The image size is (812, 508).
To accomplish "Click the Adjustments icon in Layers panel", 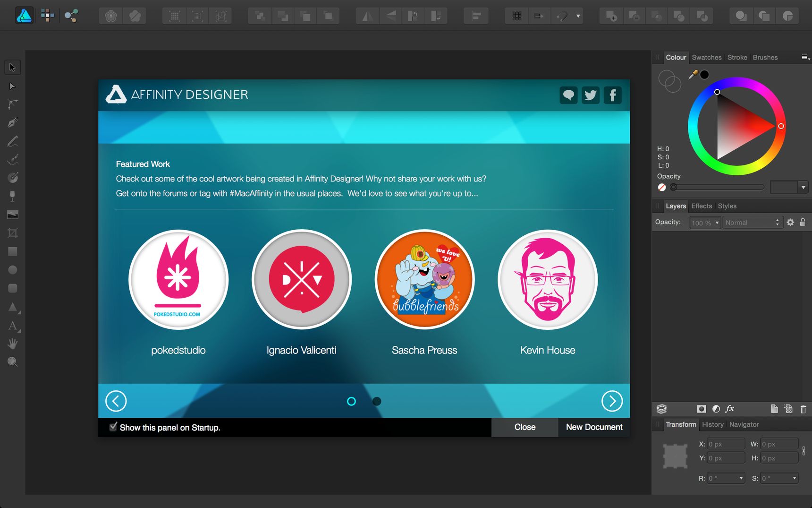I will coord(716,409).
